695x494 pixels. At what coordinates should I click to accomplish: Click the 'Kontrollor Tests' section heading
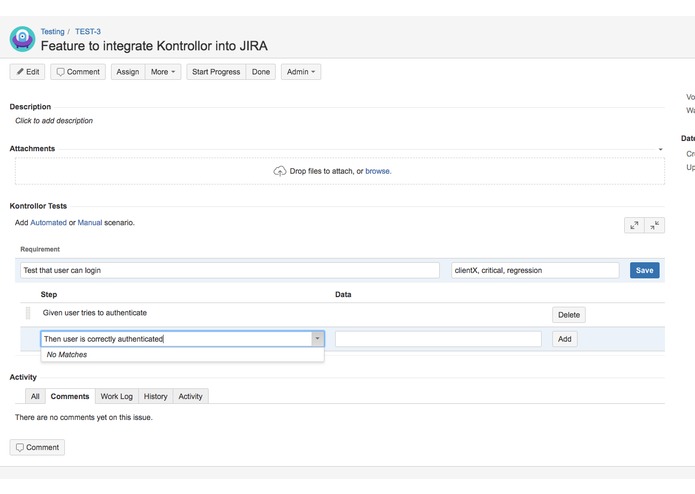pos(38,206)
